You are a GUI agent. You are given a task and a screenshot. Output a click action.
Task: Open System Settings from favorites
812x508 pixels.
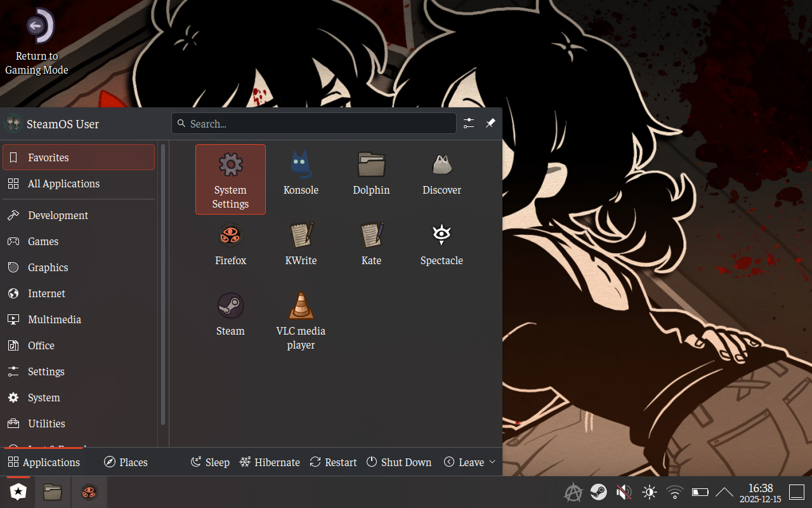pyautogui.click(x=230, y=179)
